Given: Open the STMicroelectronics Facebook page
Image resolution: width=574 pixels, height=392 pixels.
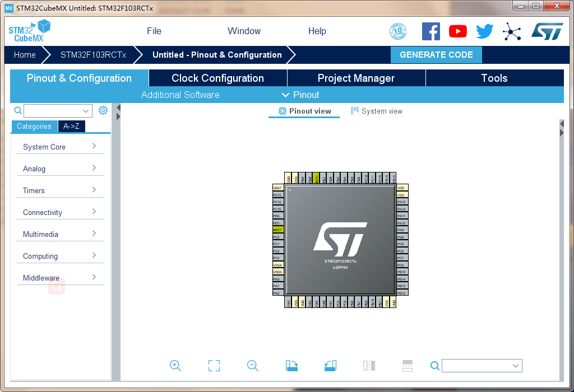Looking at the screenshot, I should click(x=431, y=31).
